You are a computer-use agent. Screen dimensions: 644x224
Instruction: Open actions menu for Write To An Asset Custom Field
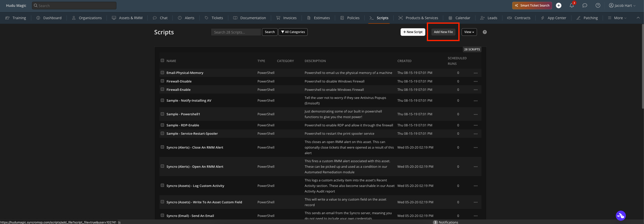(x=476, y=202)
